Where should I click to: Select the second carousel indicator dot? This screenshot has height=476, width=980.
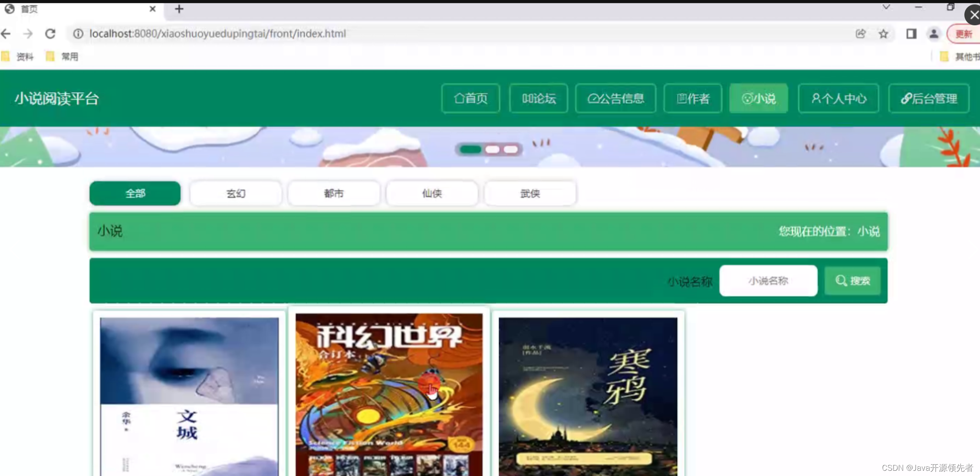tap(492, 149)
